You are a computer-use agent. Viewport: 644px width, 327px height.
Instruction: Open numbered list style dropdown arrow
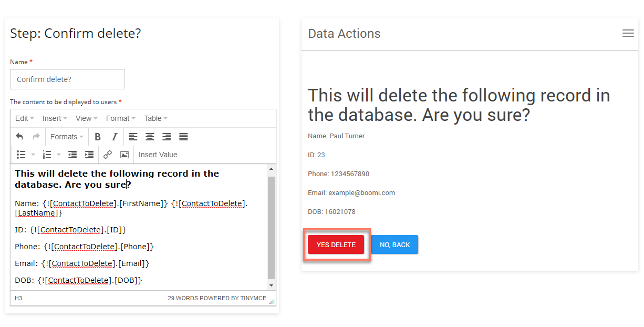[x=59, y=155]
